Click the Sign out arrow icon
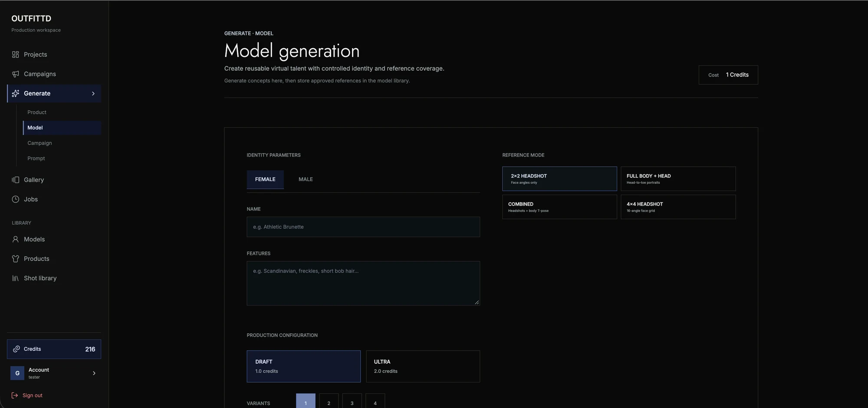 pos(15,395)
